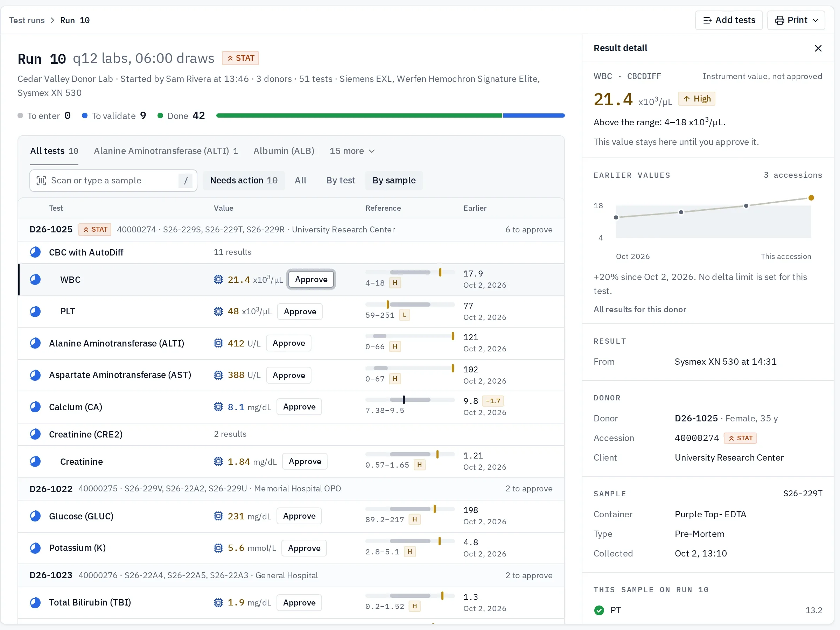This screenshot has width=840, height=630.
Task: Close the Result detail panel
Action: [x=818, y=48]
